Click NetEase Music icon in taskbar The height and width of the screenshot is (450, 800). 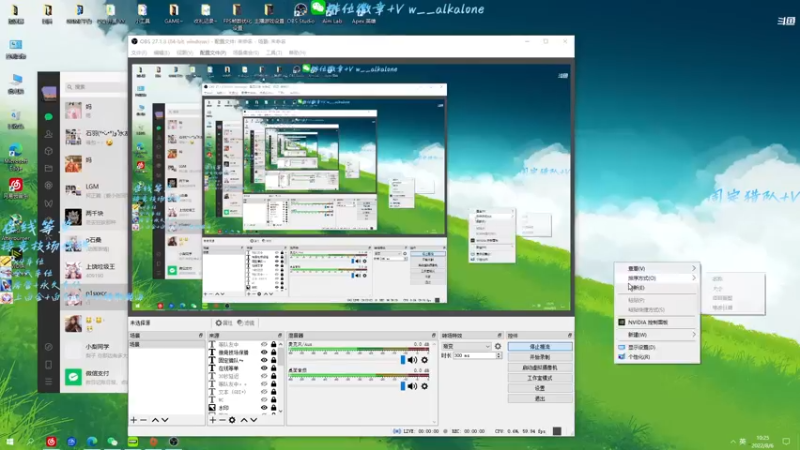click(x=51, y=442)
